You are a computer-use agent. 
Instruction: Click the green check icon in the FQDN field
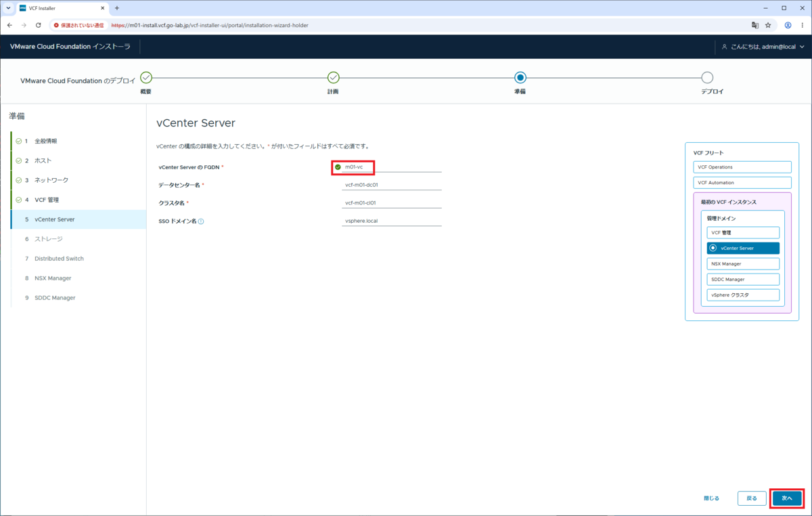coord(338,167)
